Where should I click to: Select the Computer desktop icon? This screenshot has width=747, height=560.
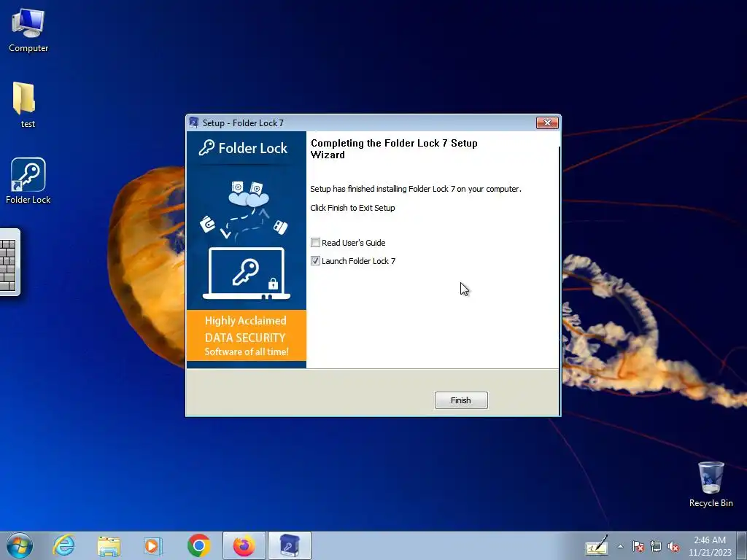(x=28, y=30)
